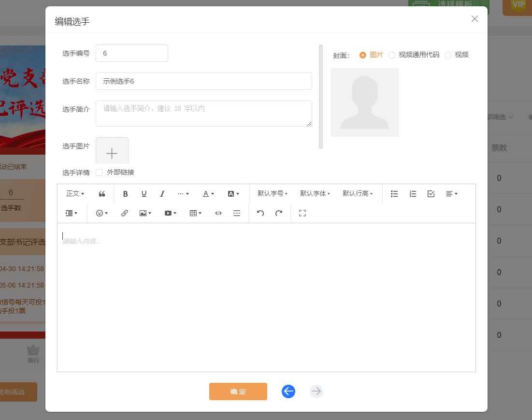This screenshot has height=420, width=532.
Task: Go to previous contestant with blue arrow
Action: (288, 391)
